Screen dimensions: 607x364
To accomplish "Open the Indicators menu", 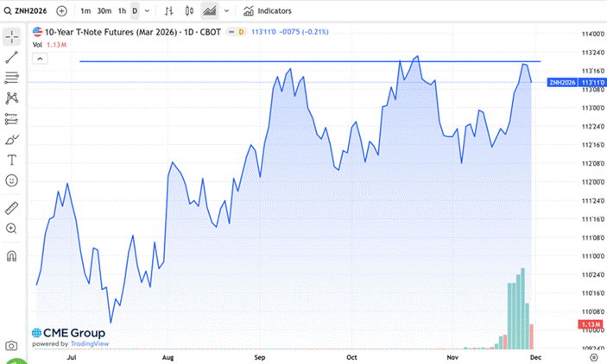I will [x=268, y=11].
